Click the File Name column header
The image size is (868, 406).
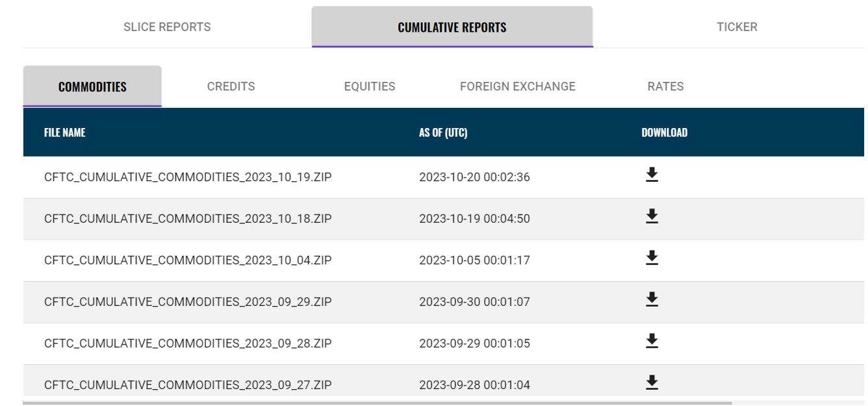tap(65, 133)
